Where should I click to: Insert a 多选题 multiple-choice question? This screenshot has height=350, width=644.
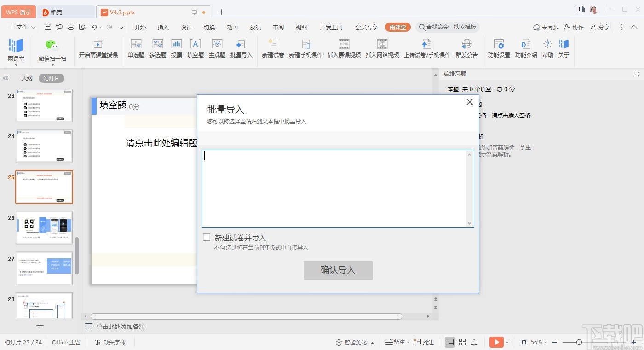158,49
